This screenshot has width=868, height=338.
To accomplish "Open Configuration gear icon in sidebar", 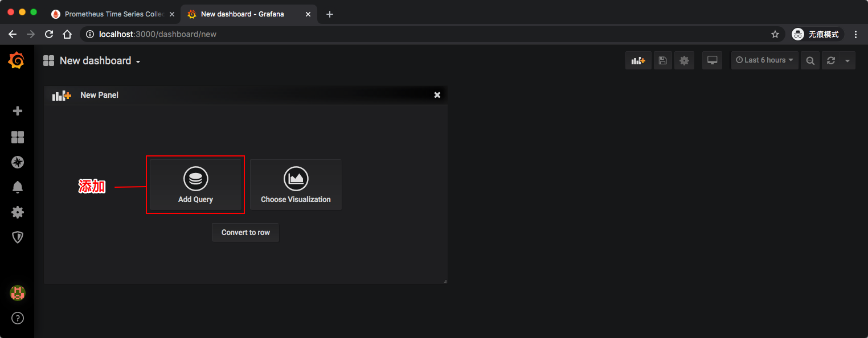I will tap(18, 212).
